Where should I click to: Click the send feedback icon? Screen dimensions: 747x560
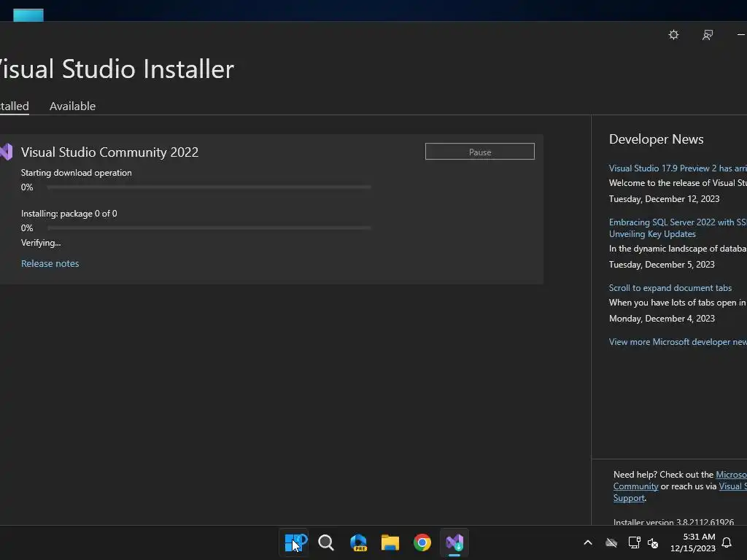pyautogui.click(x=708, y=35)
